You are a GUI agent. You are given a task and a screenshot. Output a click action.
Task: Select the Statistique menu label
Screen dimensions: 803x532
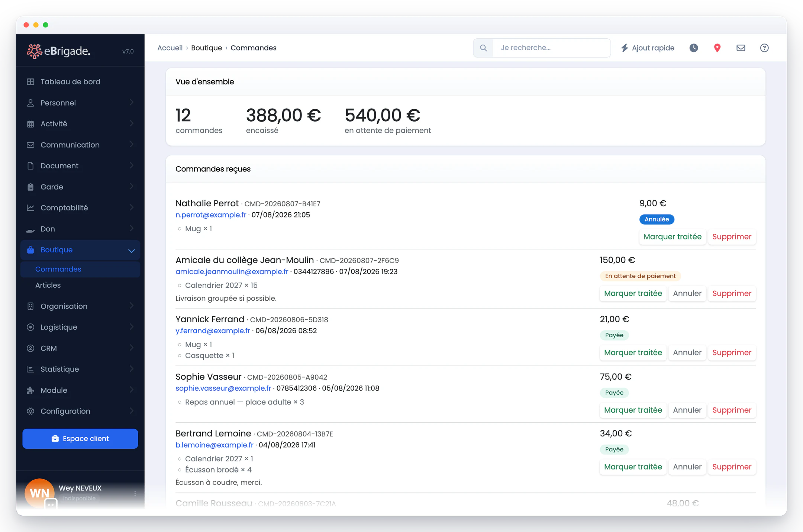coord(59,369)
